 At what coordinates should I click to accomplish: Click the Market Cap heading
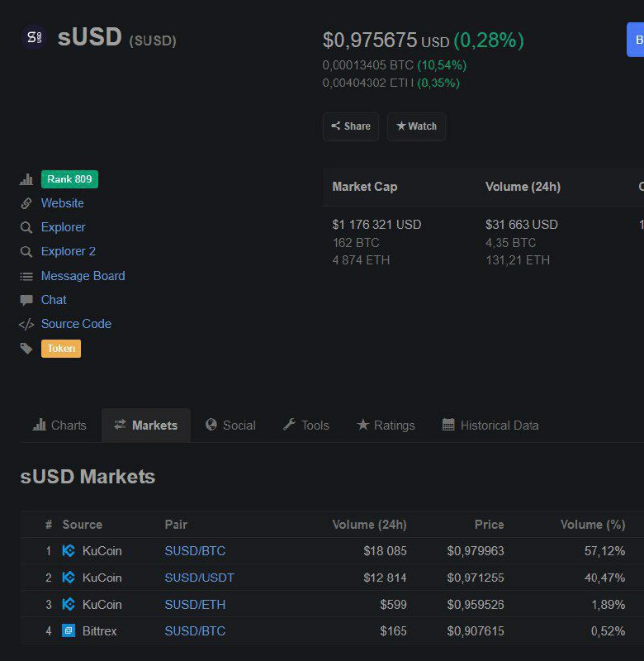(x=365, y=187)
